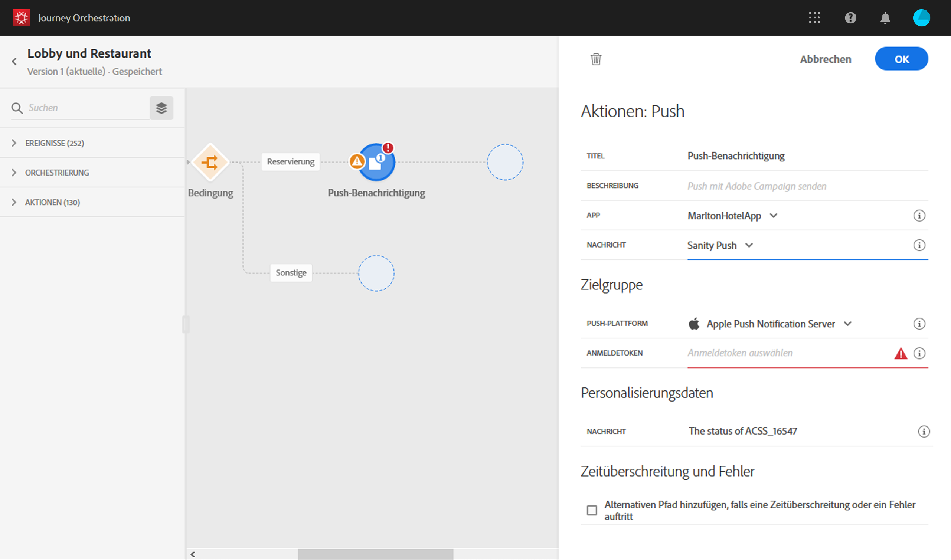951x560 pixels.
Task: Click the Abbrechen button
Action: [x=825, y=59]
